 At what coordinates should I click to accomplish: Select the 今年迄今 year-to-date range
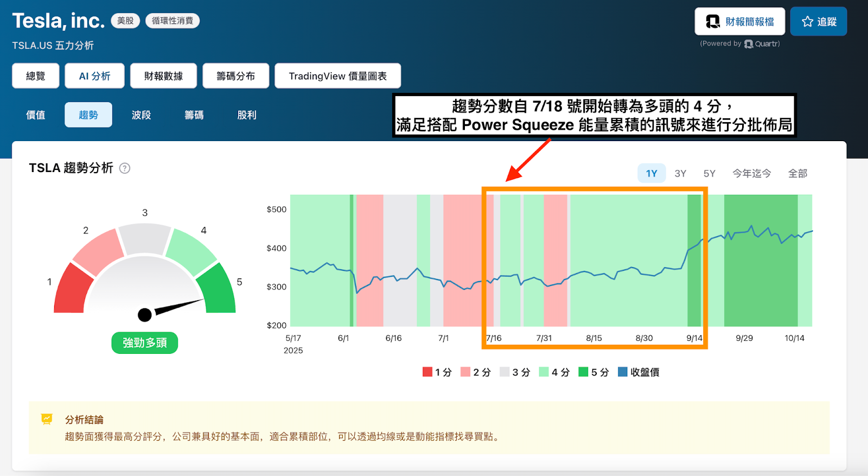coord(751,174)
